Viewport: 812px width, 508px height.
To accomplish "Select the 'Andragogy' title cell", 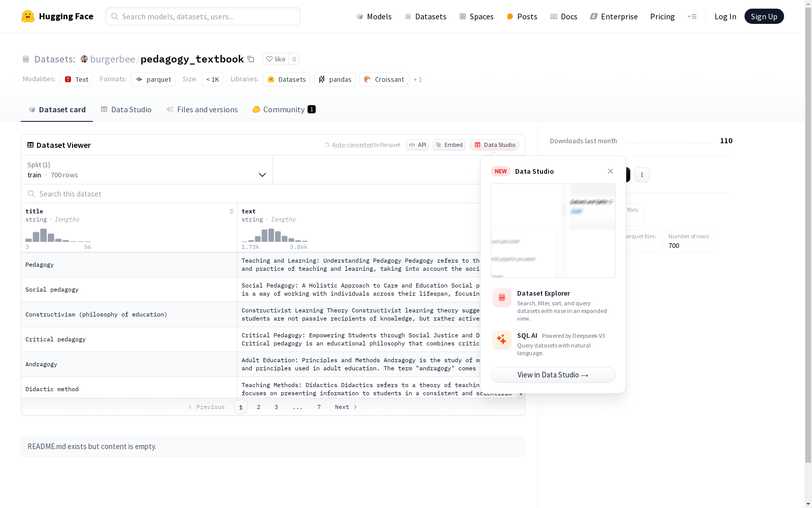I will pos(129,364).
